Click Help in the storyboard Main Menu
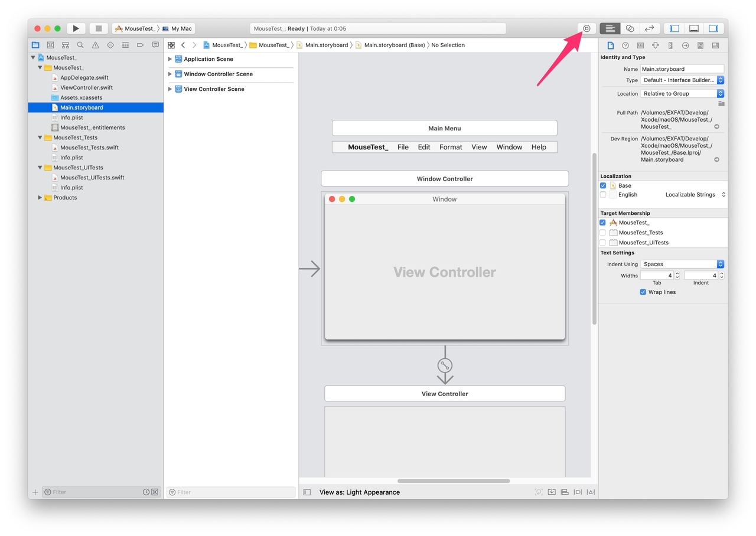 coord(539,147)
